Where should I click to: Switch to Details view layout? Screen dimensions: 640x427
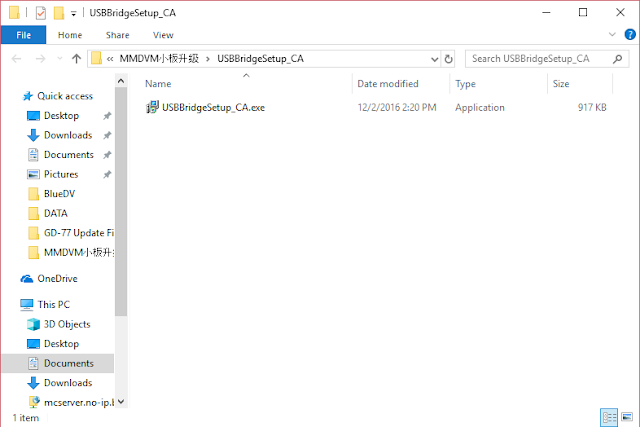click(x=609, y=417)
